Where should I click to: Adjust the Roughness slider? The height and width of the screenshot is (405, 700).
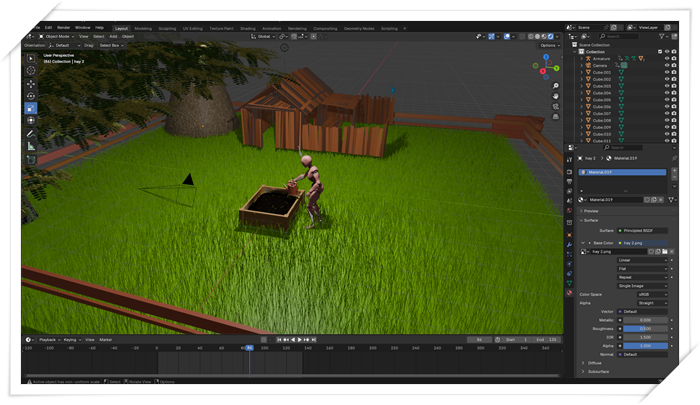point(645,328)
